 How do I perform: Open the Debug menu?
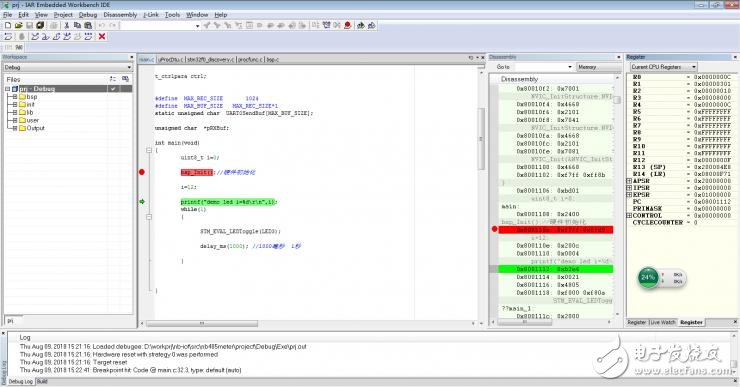(88, 15)
